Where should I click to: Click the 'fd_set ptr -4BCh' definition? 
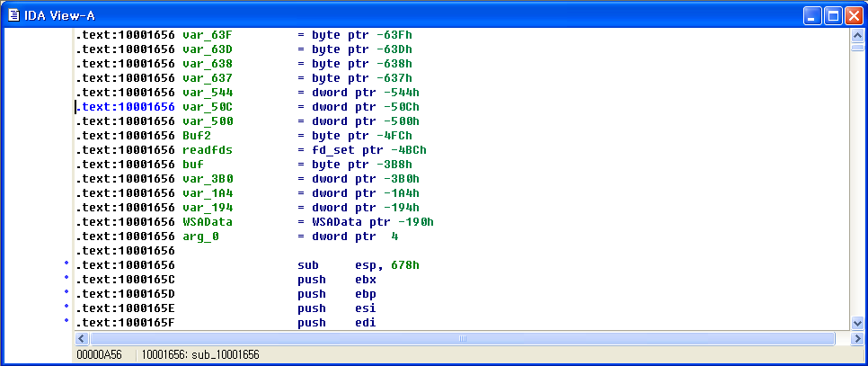pos(369,150)
